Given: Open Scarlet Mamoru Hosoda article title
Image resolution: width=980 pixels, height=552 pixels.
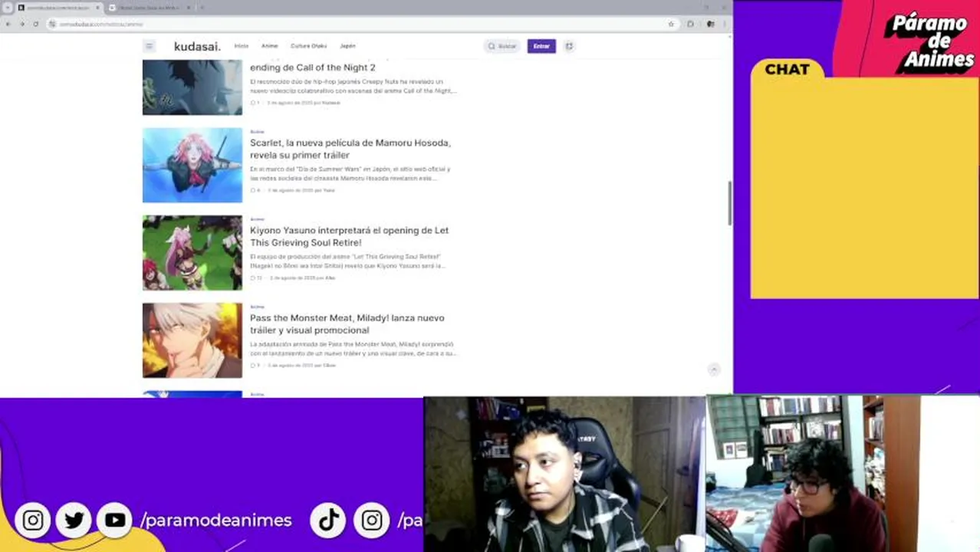Looking at the screenshot, I should [350, 149].
